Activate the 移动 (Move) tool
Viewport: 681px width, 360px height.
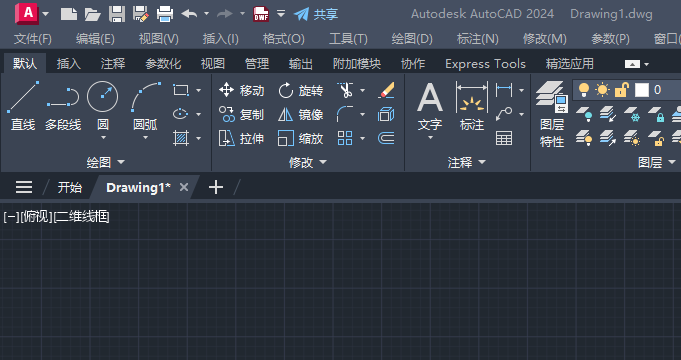tap(241, 90)
